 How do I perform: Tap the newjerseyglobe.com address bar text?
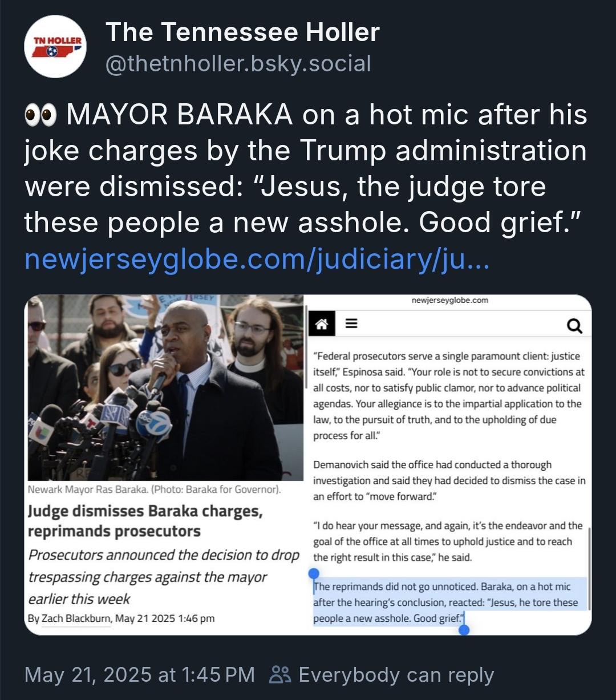click(450, 300)
